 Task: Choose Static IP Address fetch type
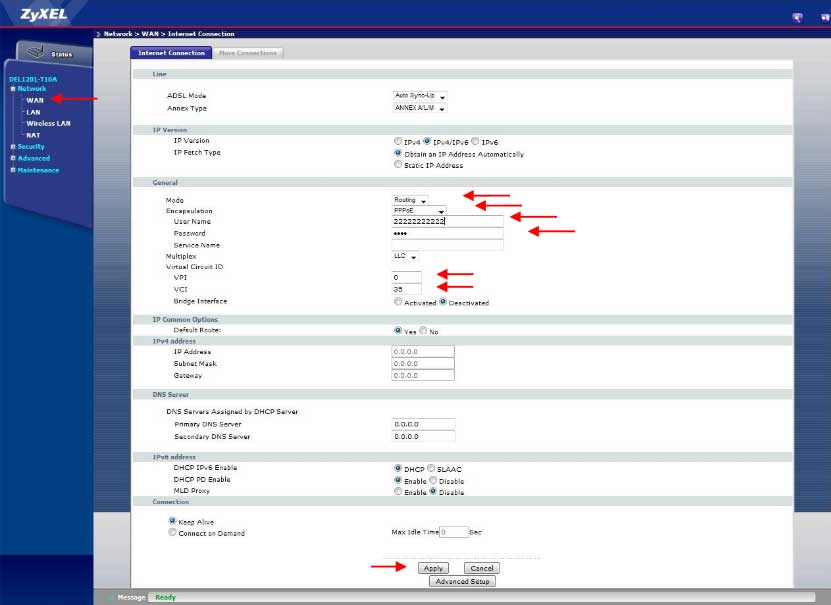coord(400,165)
